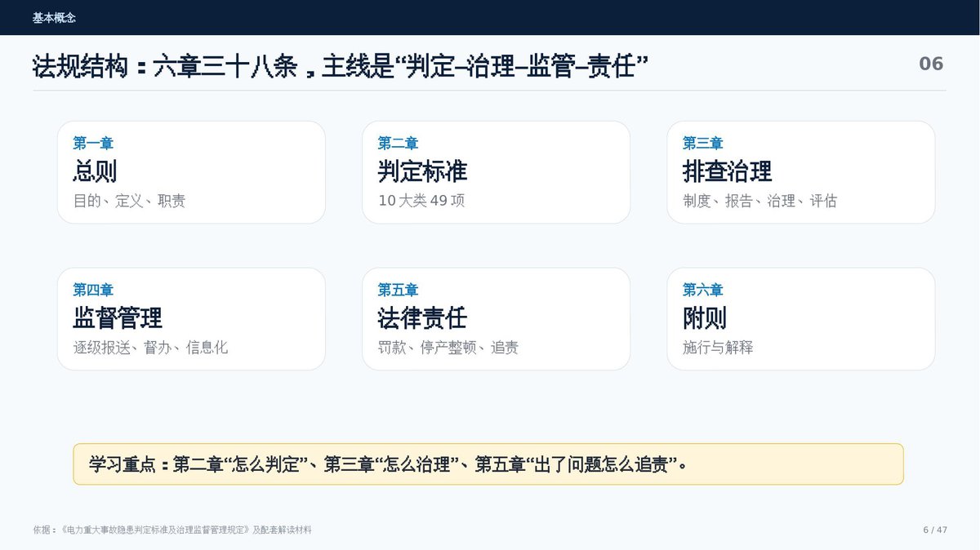Select the 监督管理 card heading
980x550 pixels.
pyautogui.click(x=118, y=317)
